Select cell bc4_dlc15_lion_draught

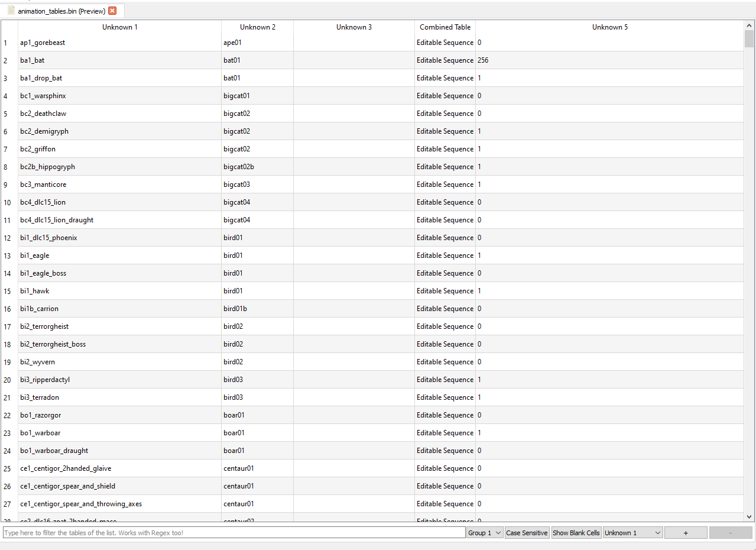pyautogui.click(x=120, y=220)
